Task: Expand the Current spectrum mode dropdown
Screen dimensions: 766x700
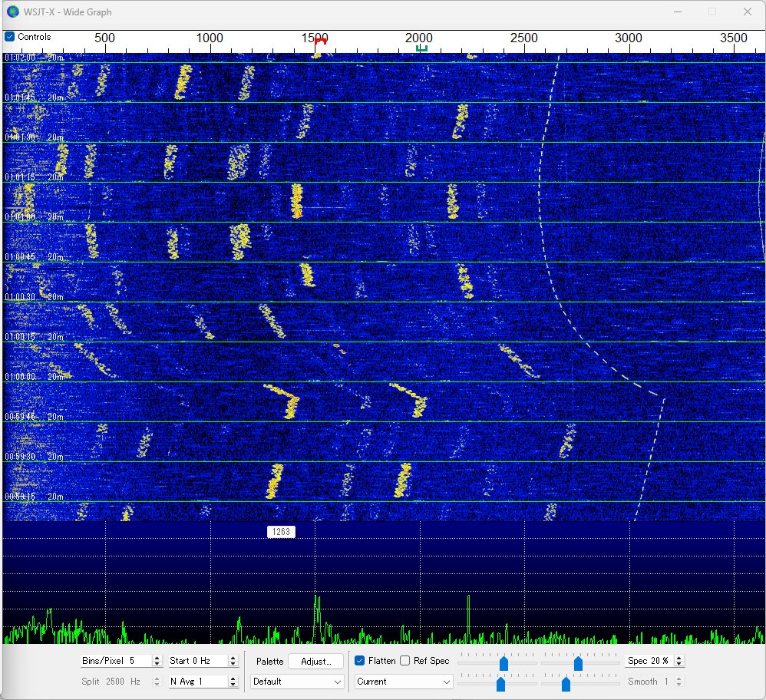Action: point(404,682)
